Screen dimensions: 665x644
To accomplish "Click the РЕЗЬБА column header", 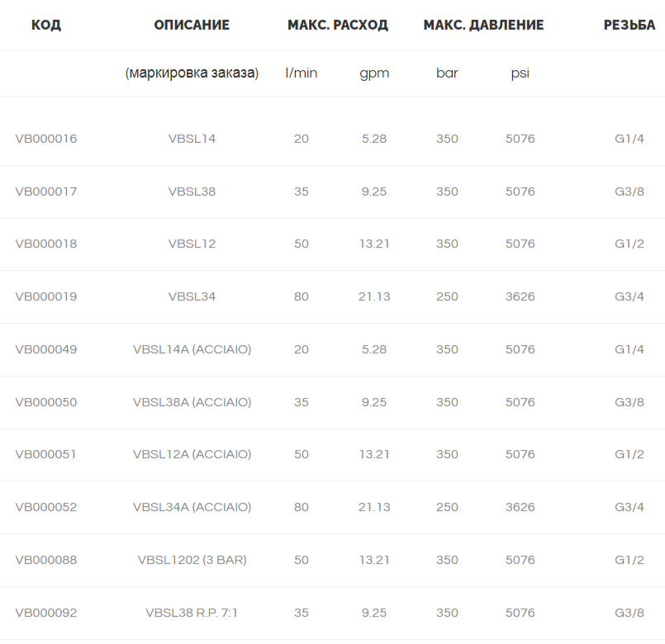I will tap(629, 25).
